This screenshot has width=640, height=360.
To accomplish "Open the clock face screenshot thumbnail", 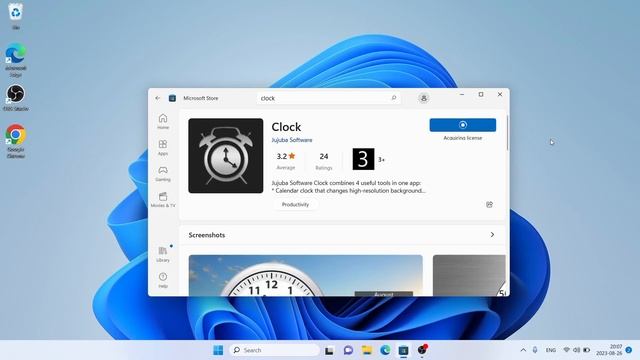I will (306, 276).
